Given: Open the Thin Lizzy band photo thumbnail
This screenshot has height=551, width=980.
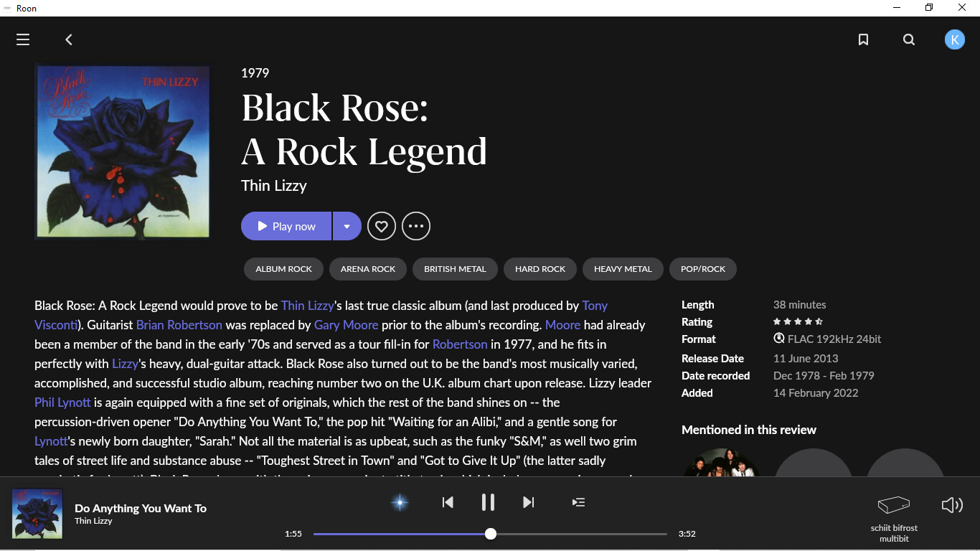Looking at the screenshot, I should (x=722, y=463).
